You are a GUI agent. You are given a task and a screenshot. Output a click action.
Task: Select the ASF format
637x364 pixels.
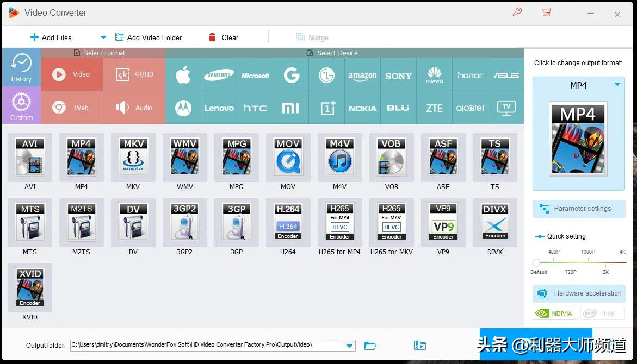[443, 157]
